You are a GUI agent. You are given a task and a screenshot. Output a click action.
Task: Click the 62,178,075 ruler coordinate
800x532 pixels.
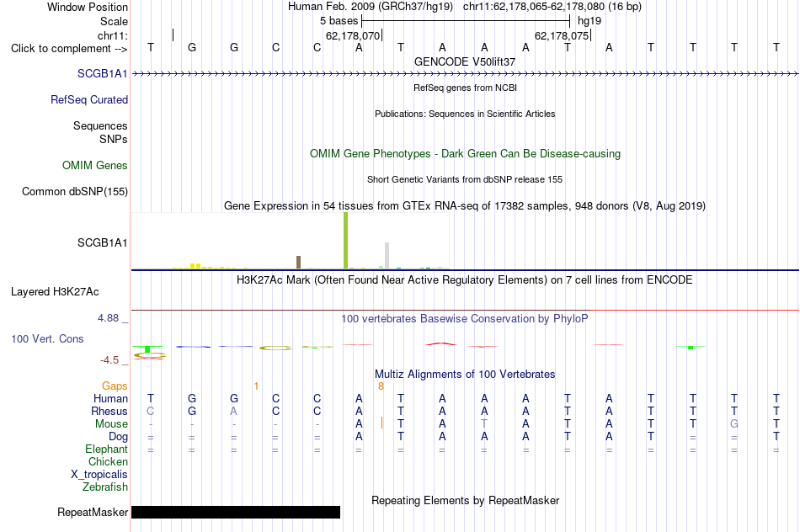(x=561, y=35)
